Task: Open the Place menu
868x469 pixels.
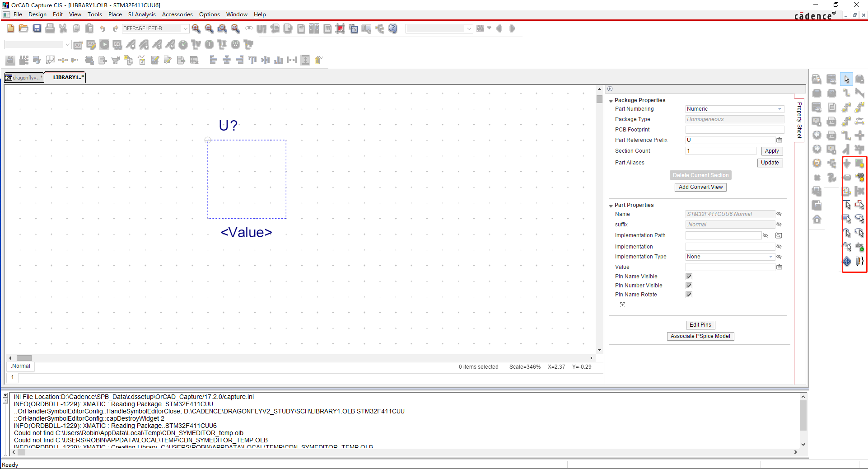Action: pyautogui.click(x=115, y=14)
